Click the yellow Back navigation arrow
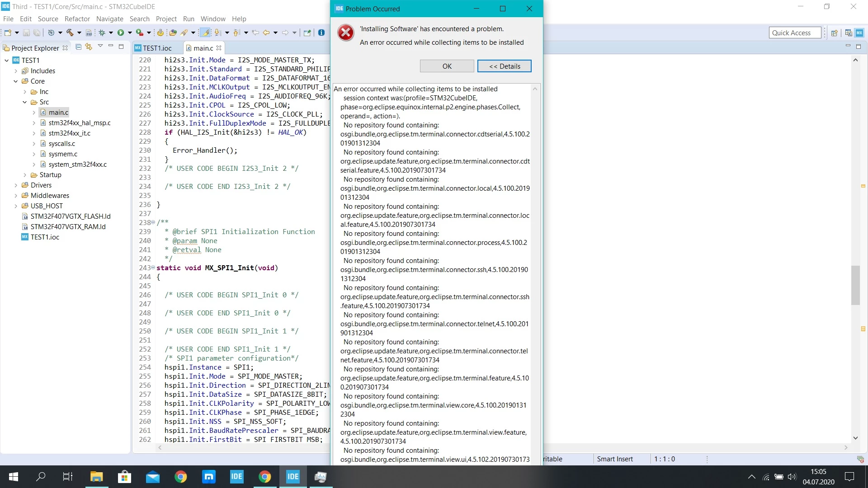The height and width of the screenshot is (488, 868). point(267,33)
